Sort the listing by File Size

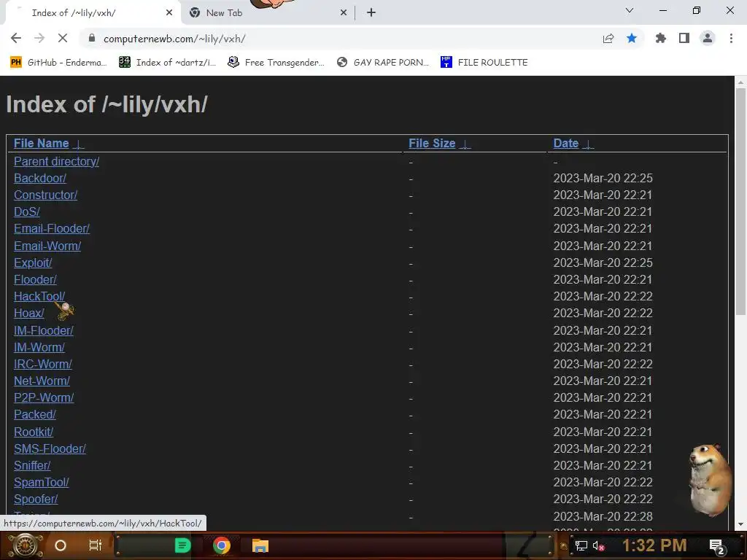(x=432, y=144)
